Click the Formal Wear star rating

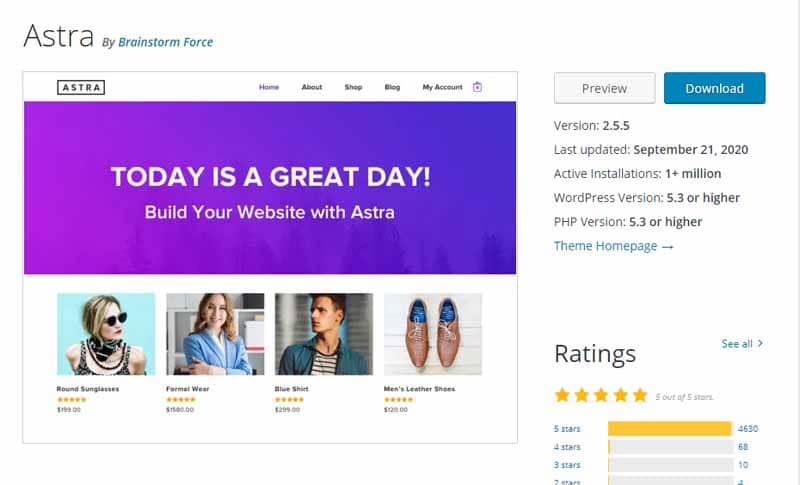(x=181, y=399)
